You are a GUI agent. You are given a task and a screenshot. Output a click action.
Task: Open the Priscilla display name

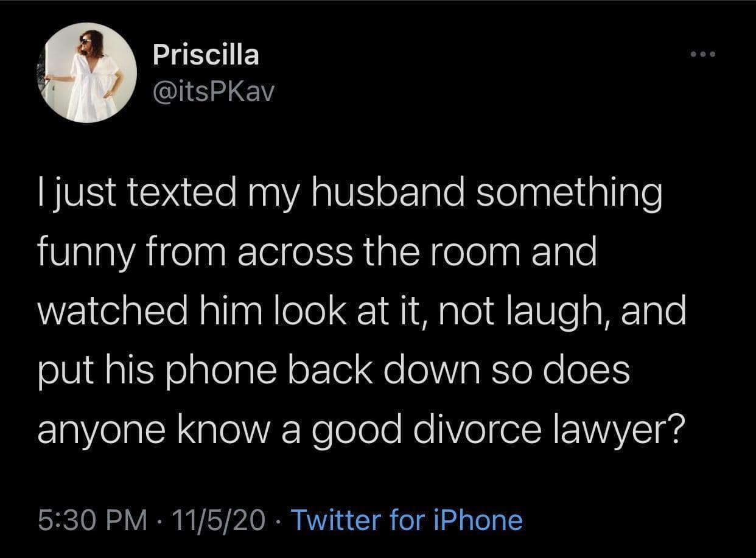[206, 55]
